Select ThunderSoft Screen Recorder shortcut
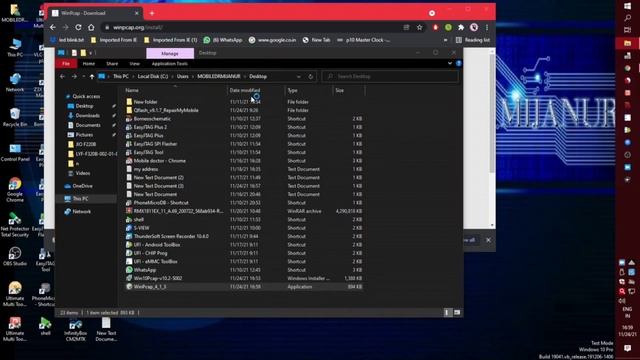This screenshot has height=360, width=640. [x=244, y=236]
